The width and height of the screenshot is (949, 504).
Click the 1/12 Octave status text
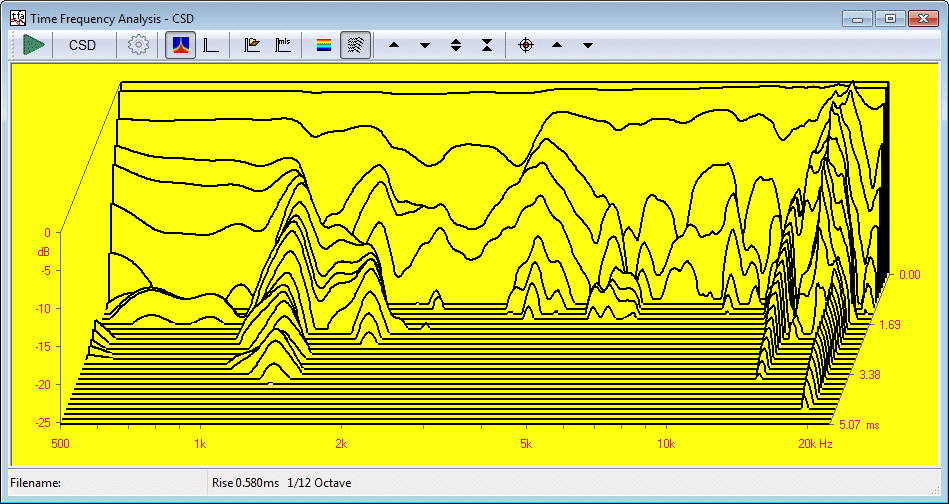[320, 483]
